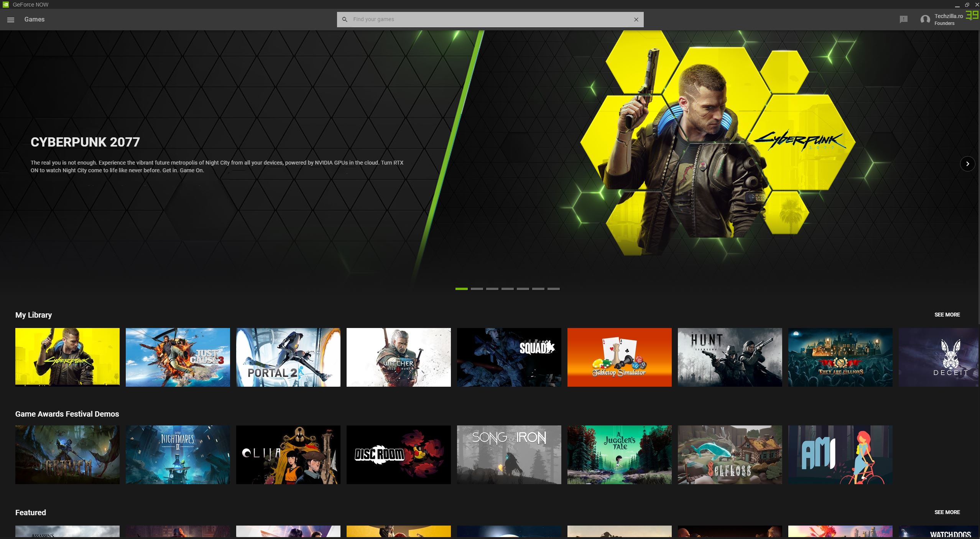This screenshot has height=539, width=980.
Task: Click See More for My Library
Action: point(947,315)
